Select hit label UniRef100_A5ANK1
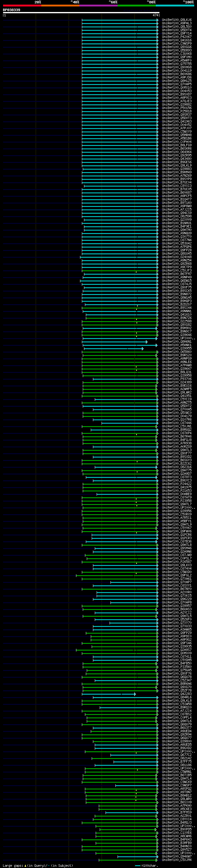This screenshot has width=197, height=868. click(177, 345)
